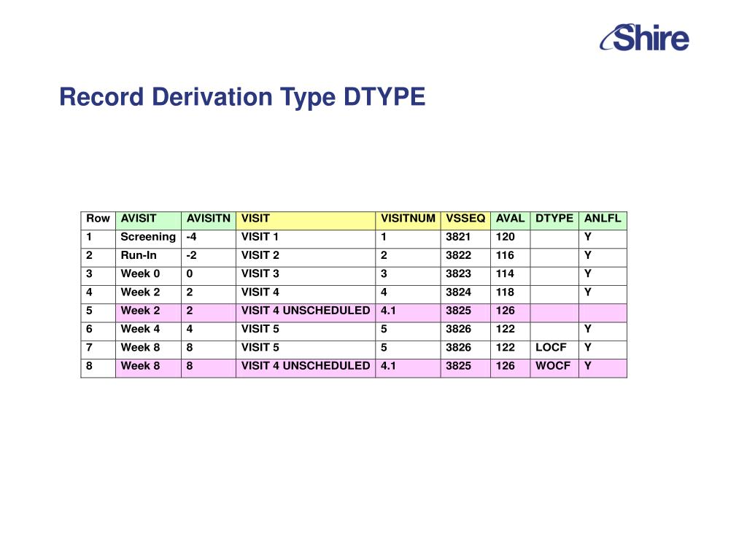Select the slide title Record Derivation Type DTYPE
Viewport: 747px width, 560px height.
242,97
